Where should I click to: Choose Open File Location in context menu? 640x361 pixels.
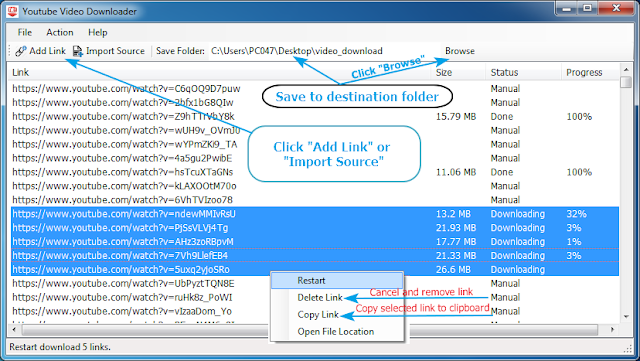click(x=336, y=332)
